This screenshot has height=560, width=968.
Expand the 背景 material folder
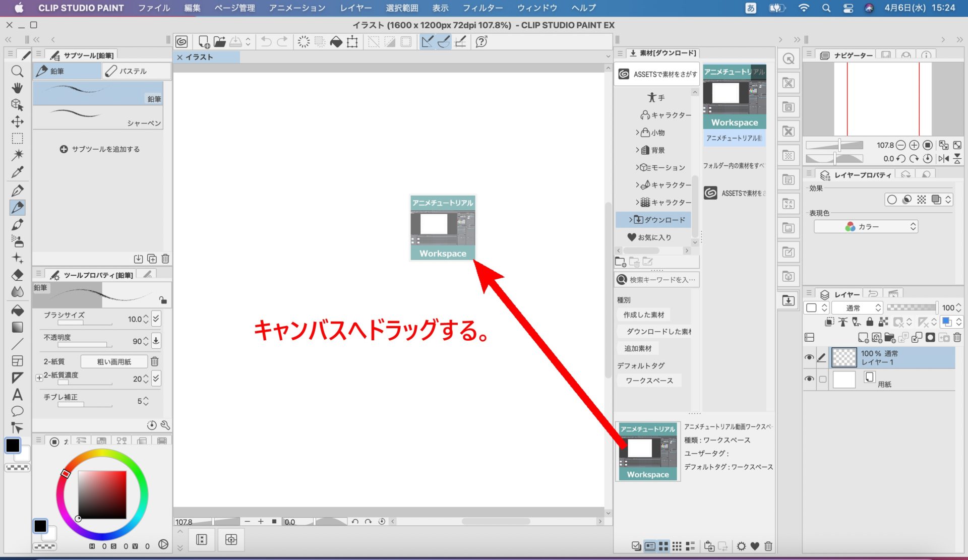(x=637, y=150)
